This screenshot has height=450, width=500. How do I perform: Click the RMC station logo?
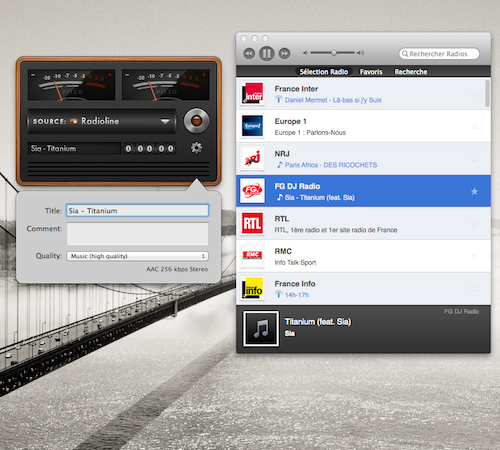[x=252, y=256]
